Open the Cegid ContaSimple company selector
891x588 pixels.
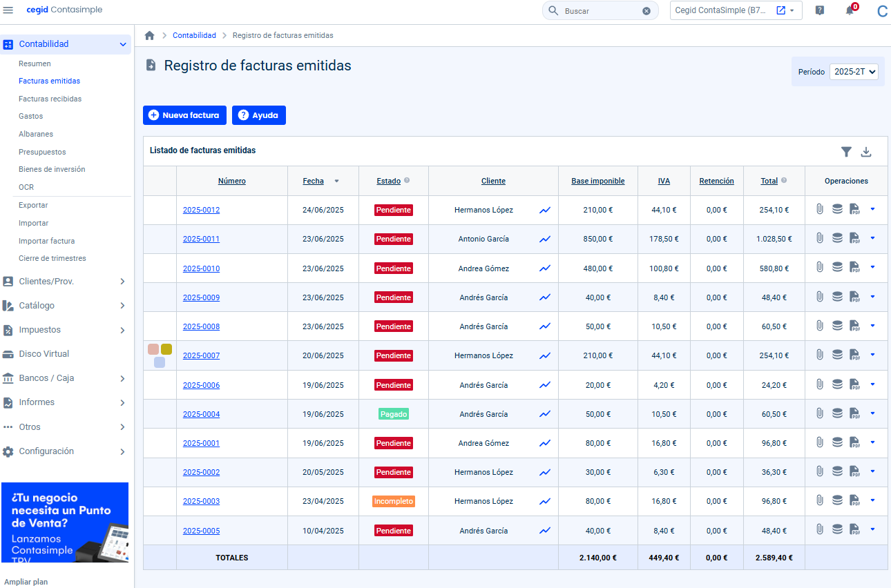736,10
